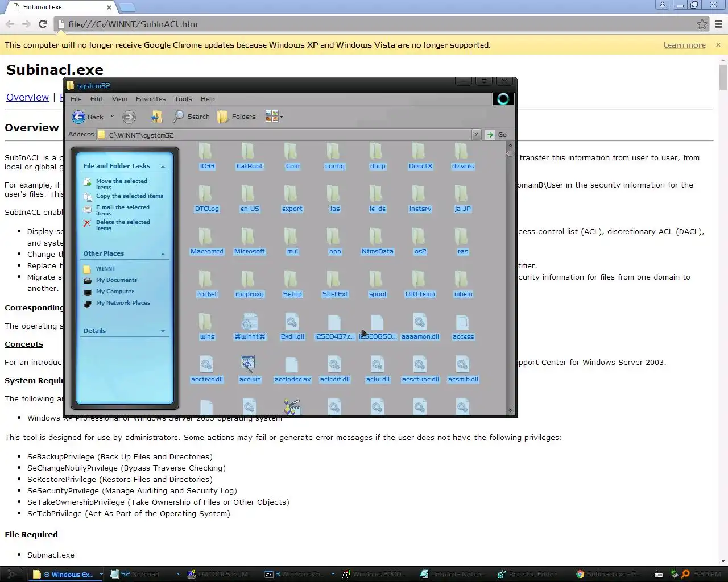
Task: Select the acsetupc.dll file icon
Action: [x=420, y=364]
